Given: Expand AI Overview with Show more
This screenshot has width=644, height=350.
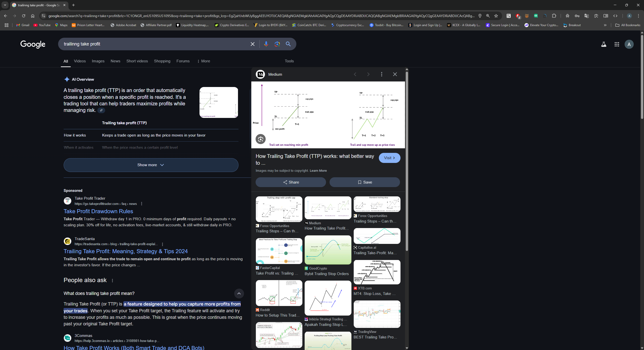Looking at the screenshot, I should pos(151,165).
